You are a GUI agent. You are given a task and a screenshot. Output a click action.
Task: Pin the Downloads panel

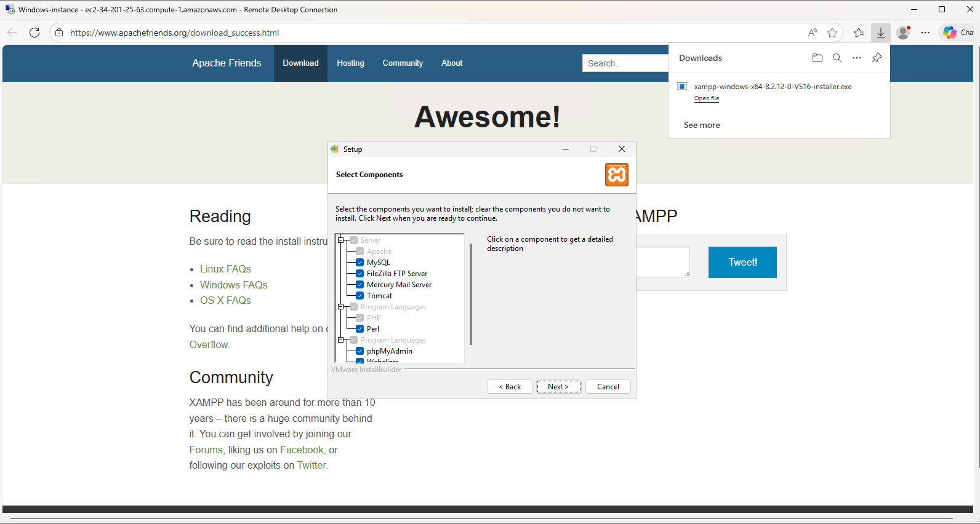(x=877, y=58)
